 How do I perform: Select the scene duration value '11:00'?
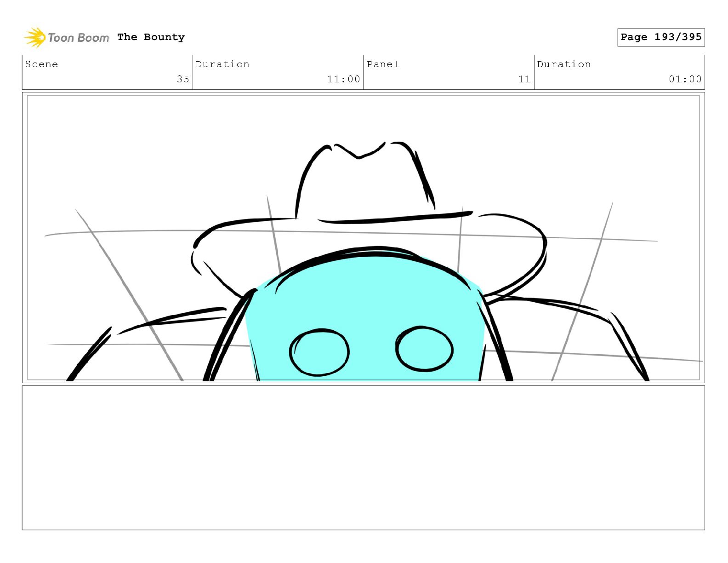coord(343,79)
